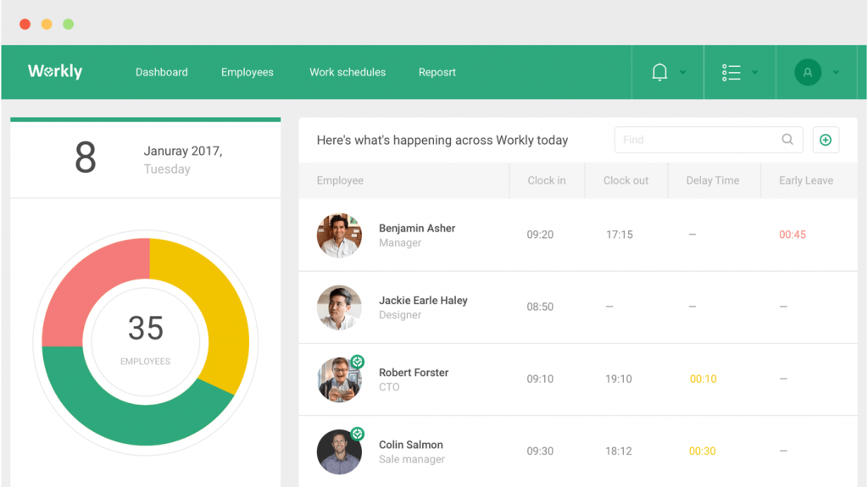The height and width of the screenshot is (487, 868).
Task: Click the Januray 2017 date text
Action: pyautogui.click(x=183, y=151)
